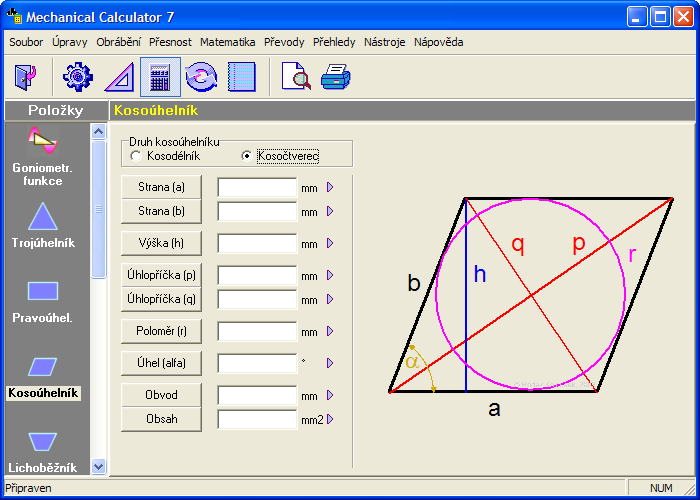
Task: Click the Úhlopříčka (p) button
Action: 161,275
